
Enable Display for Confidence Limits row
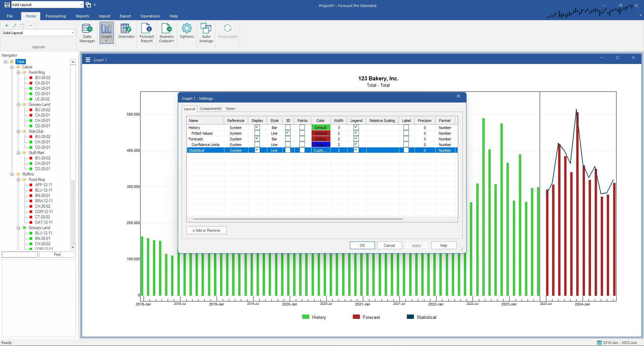pyautogui.click(x=257, y=144)
